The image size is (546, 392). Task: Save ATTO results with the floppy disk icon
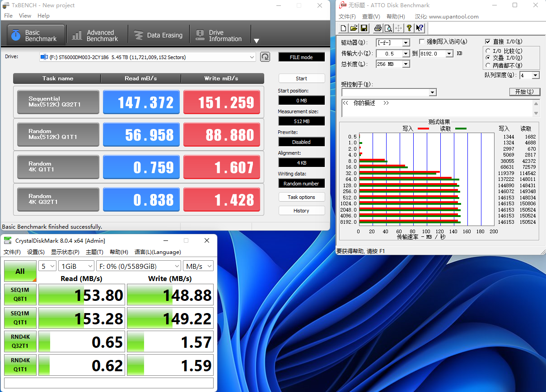pyautogui.click(x=364, y=28)
